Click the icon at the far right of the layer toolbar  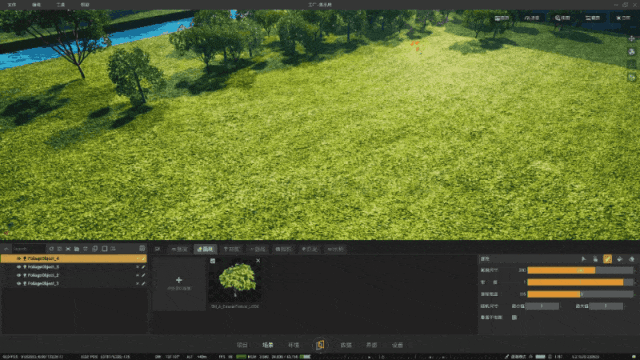pos(142,249)
